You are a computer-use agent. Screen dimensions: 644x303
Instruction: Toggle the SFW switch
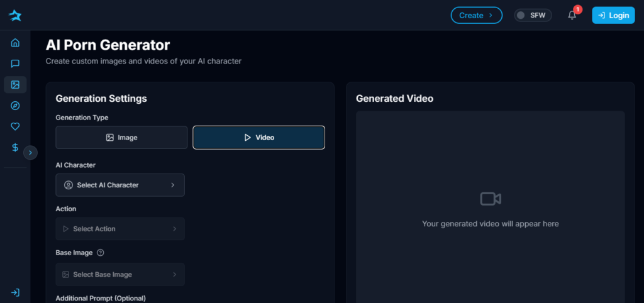coord(533,15)
